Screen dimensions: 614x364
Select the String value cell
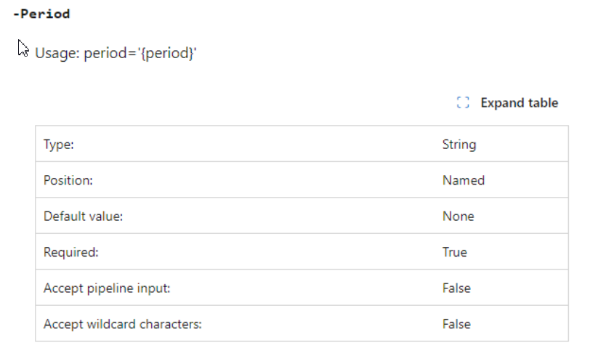pos(459,145)
